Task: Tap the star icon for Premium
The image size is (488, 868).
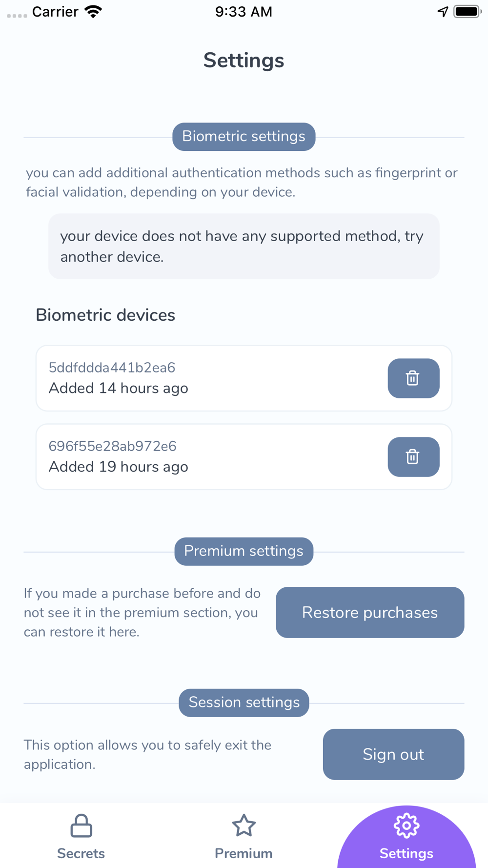Action: pos(244,826)
